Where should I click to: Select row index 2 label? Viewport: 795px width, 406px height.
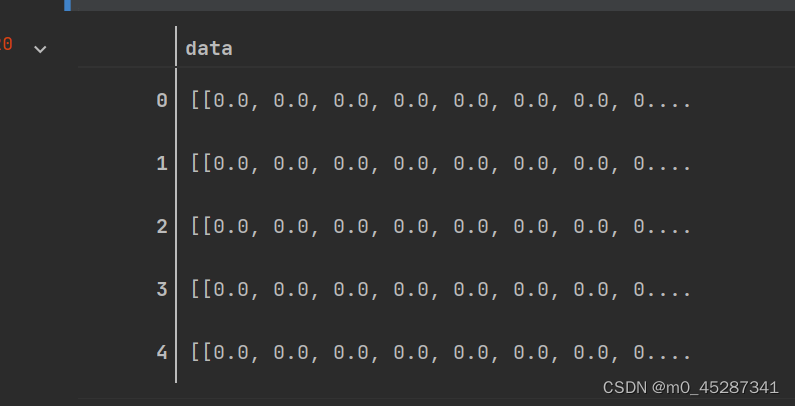(162, 227)
